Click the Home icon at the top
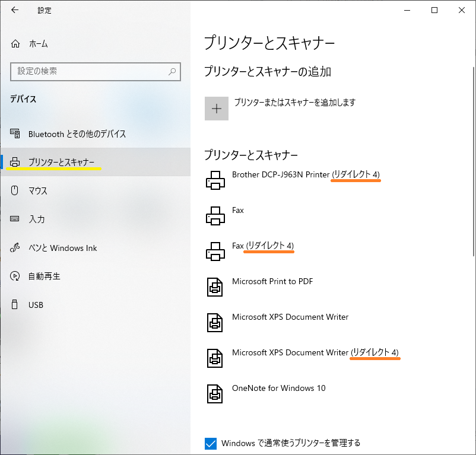The image size is (476, 455). coord(14,43)
